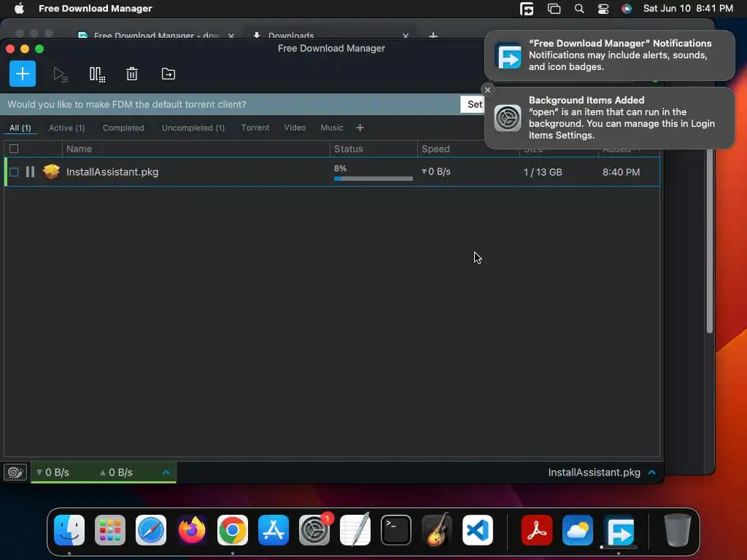Open the Uncompleted (1) tab

click(x=193, y=128)
